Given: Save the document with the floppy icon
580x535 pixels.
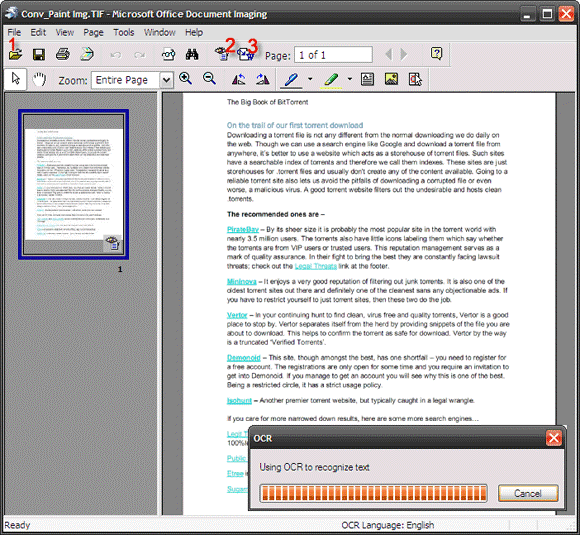Looking at the screenshot, I should [39, 55].
